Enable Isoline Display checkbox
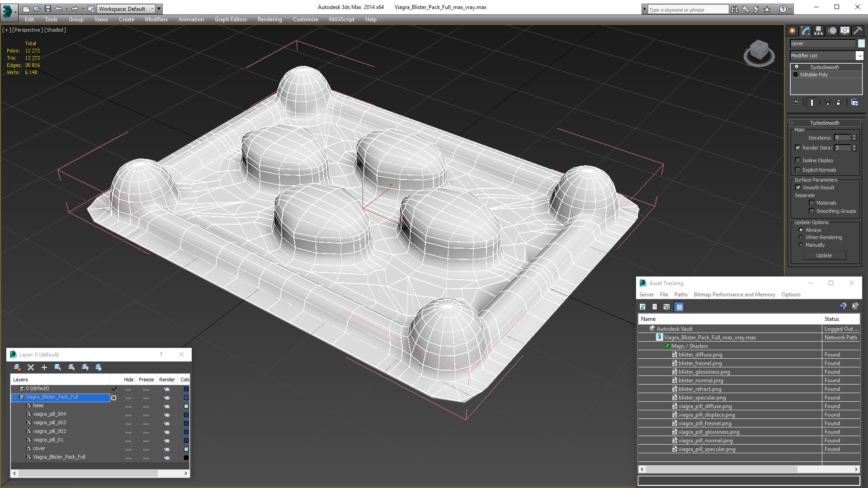The image size is (868, 488). coord(797,160)
